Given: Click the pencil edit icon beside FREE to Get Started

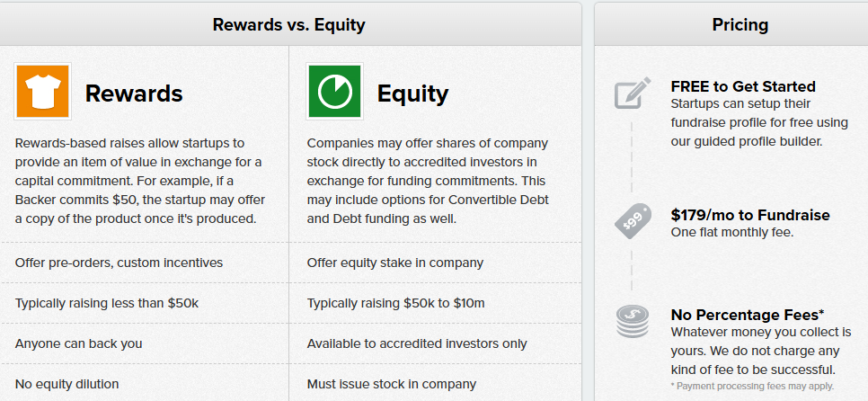Looking at the screenshot, I should tap(633, 93).
